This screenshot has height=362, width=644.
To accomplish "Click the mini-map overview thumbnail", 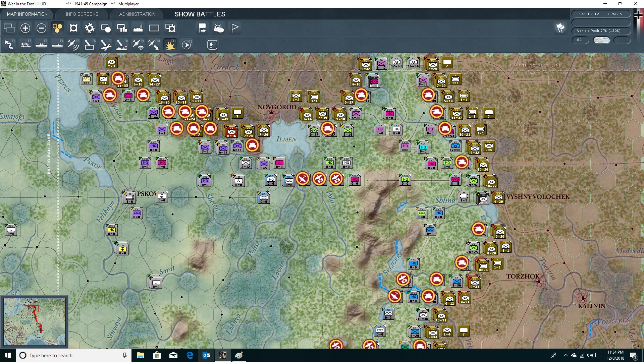I will (x=34, y=322).
